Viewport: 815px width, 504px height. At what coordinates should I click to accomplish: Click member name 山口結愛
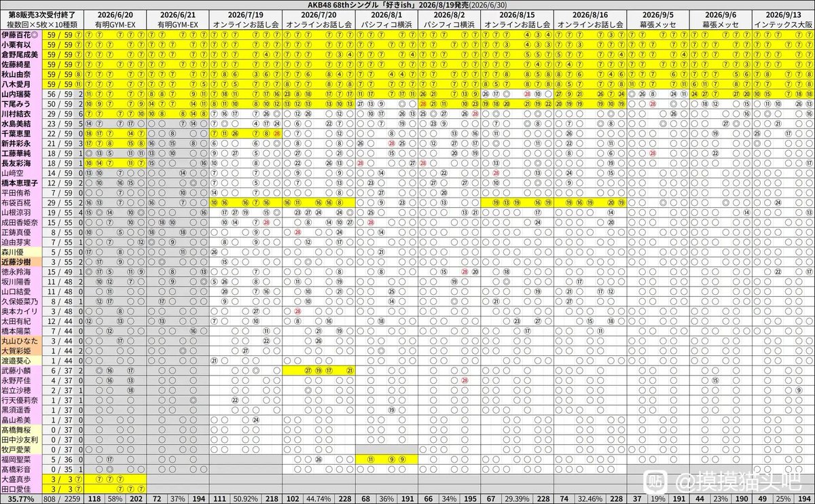point(17,291)
